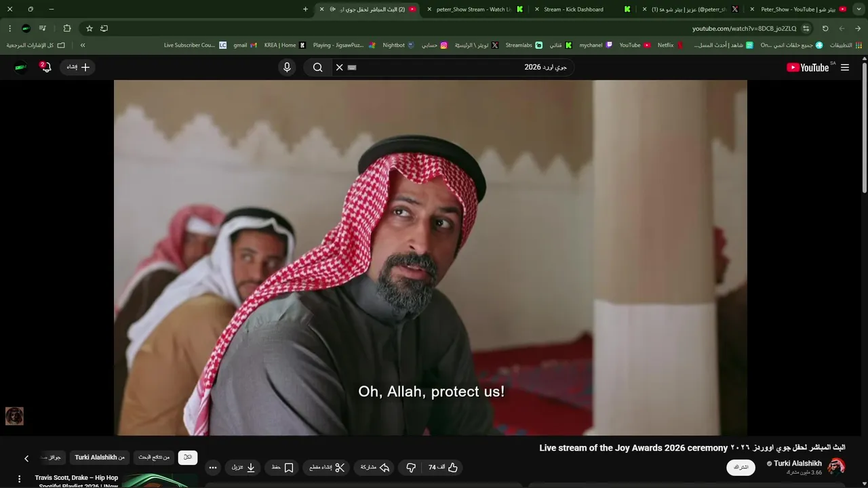This screenshot has width=868, height=488.
Task: Expand hidden bookmarks with double chevron
Action: 83,45
